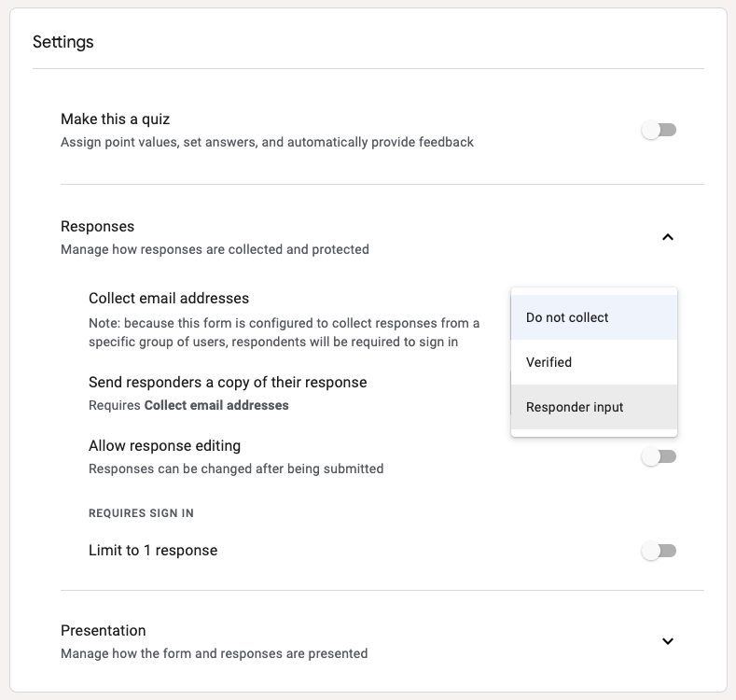Screen dimensions: 736x700
Task: Click the REQUIRES SIGN IN subheading
Action: tap(141, 513)
